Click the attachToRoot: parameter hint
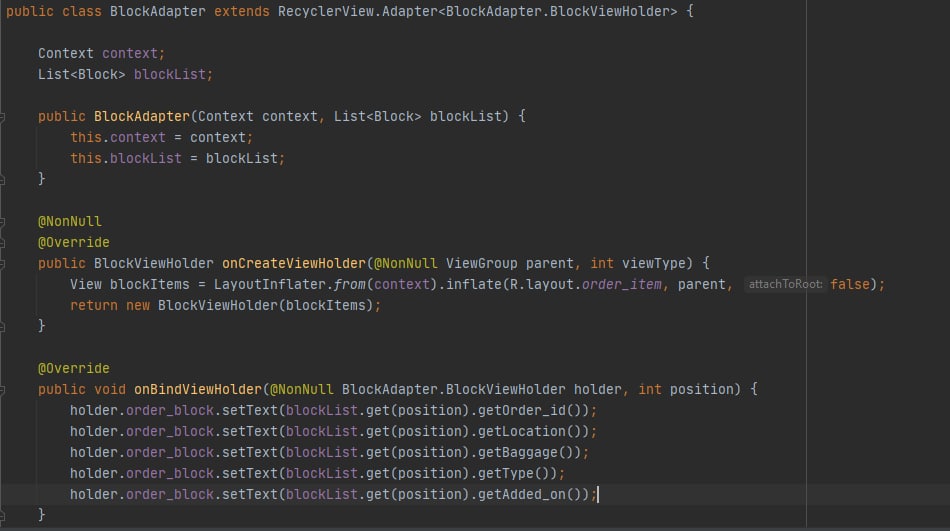This screenshot has width=950, height=531. [x=785, y=284]
